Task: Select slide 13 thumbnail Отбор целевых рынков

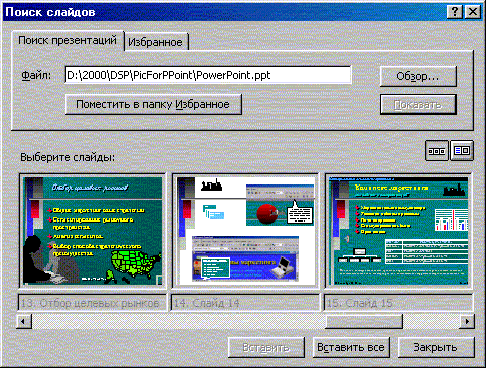Action: point(93,231)
